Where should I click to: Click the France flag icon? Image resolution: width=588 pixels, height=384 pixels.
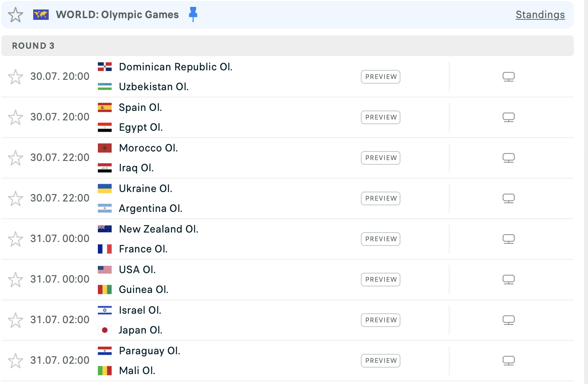[x=105, y=249]
